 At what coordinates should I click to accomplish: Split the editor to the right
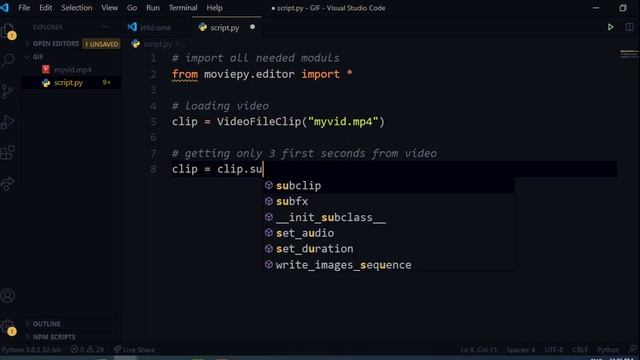click(629, 27)
